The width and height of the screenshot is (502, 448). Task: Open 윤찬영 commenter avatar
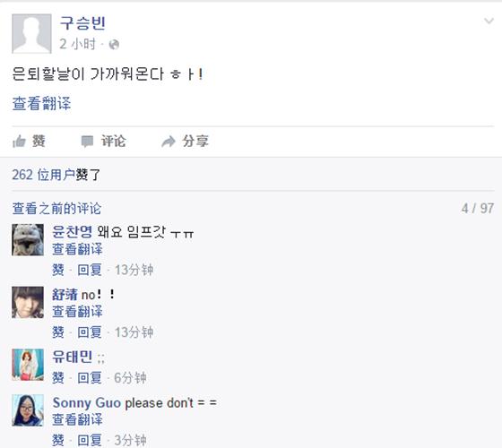pos(28,240)
